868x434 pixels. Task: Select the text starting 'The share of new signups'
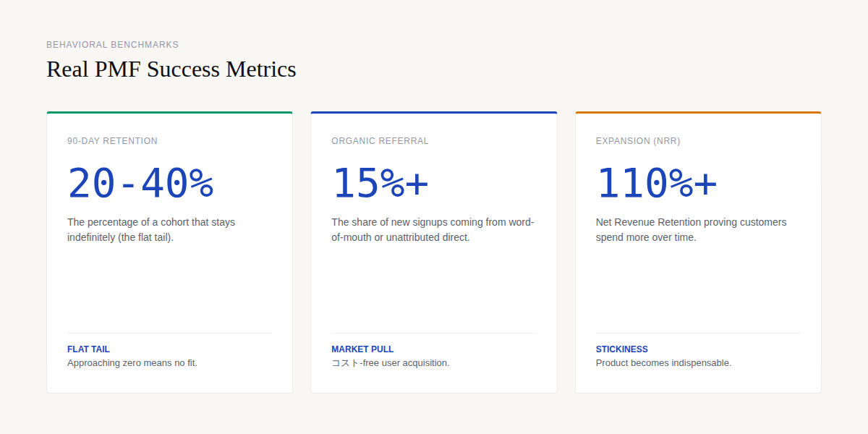(433, 230)
